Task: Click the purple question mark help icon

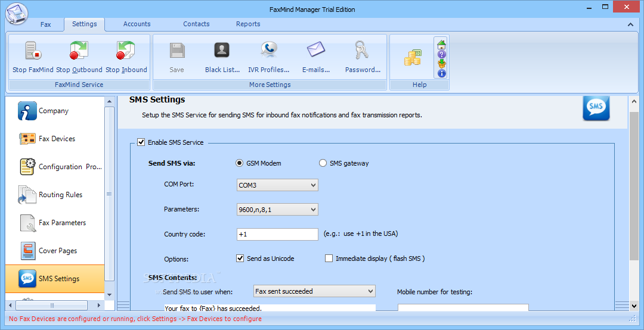Action: (x=441, y=54)
